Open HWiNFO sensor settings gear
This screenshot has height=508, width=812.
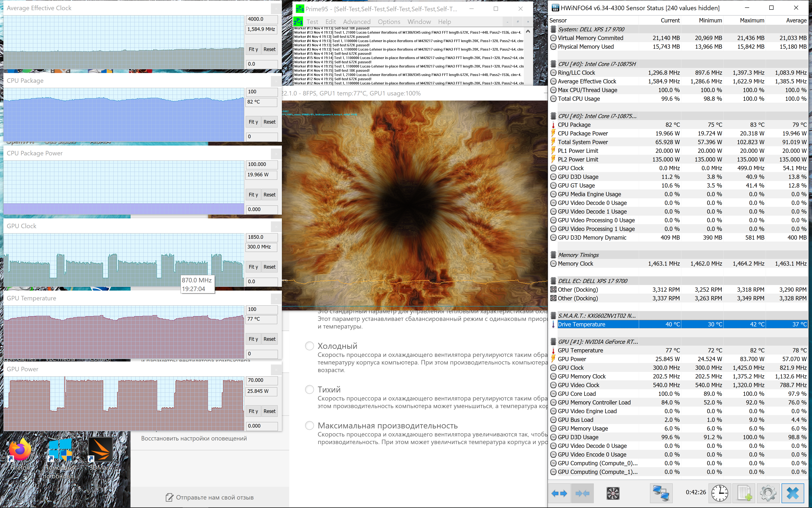coord(768,493)
